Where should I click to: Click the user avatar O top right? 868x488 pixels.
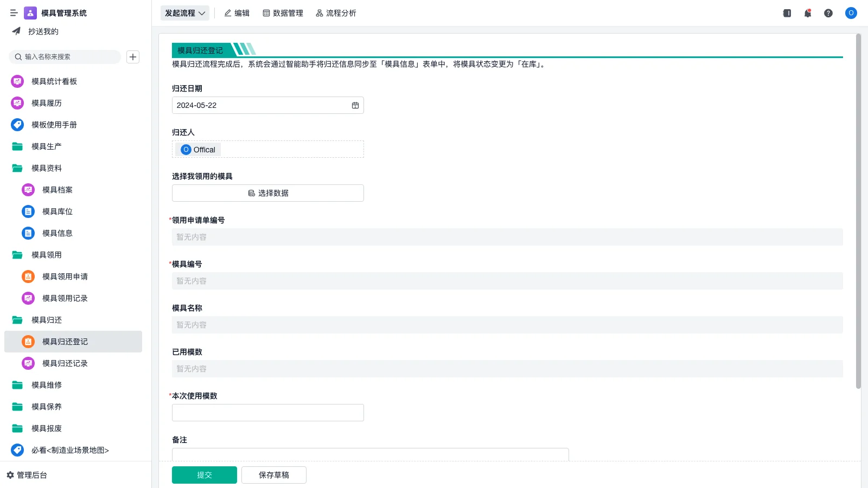tap(851, 13)
